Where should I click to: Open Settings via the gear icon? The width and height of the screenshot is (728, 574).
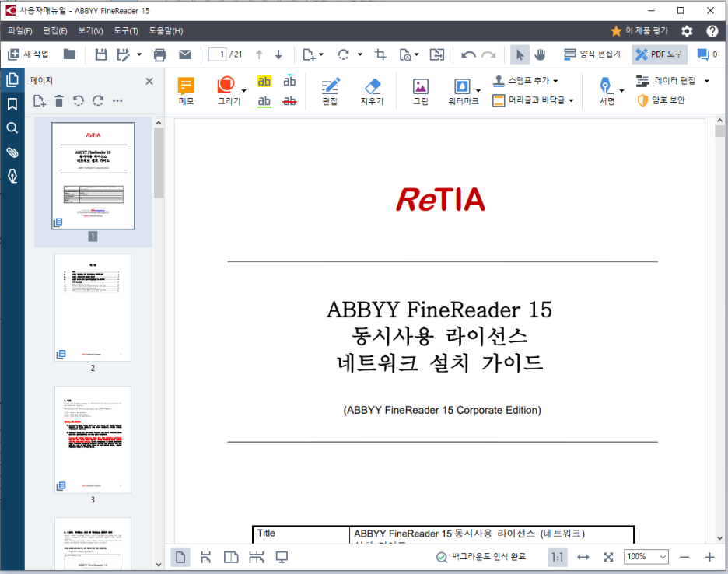tap(687, 31)
